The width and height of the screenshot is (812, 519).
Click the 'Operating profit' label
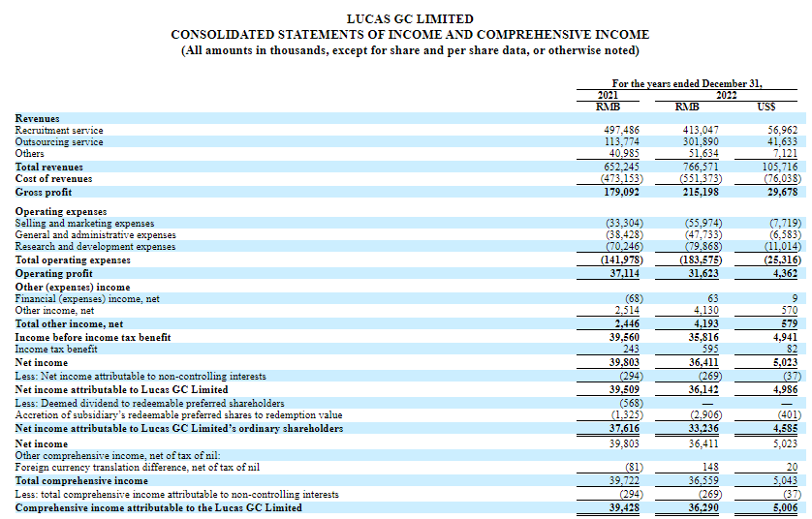(x=54, y=274)
